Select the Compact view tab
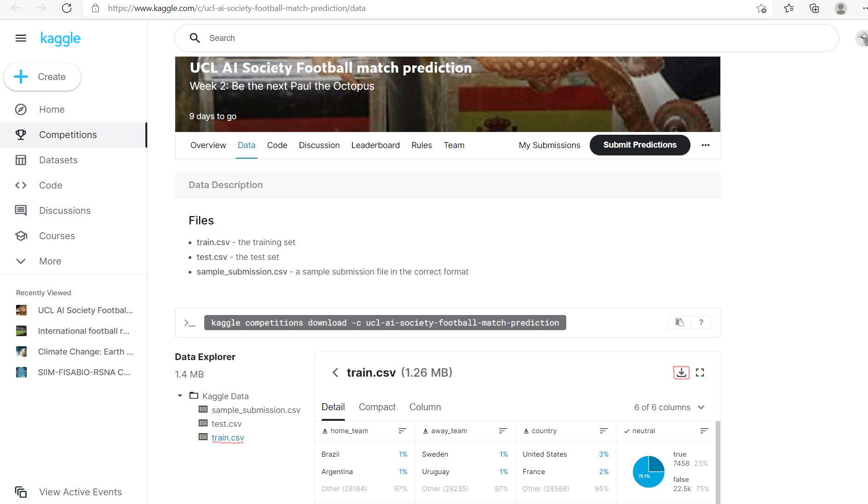The image size is (868, 504). [x=377, y=407]
